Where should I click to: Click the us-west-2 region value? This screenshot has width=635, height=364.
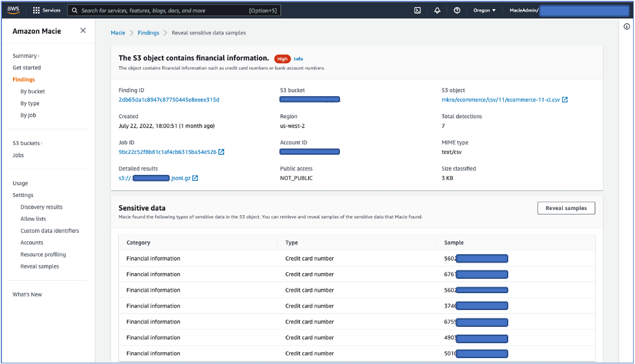292,126
